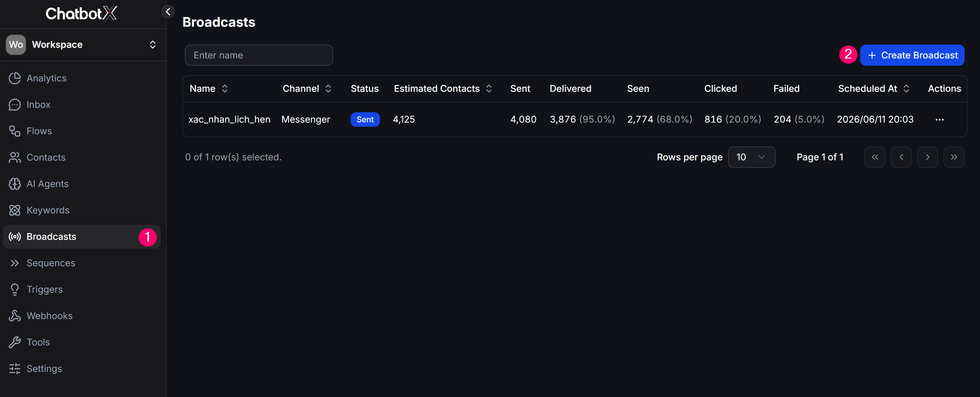Click the Failed column header

(786, 89)
